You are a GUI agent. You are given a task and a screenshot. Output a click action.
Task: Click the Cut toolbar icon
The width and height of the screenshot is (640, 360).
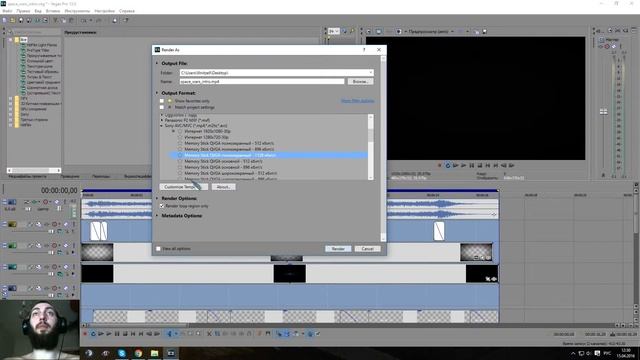[56, 20]
